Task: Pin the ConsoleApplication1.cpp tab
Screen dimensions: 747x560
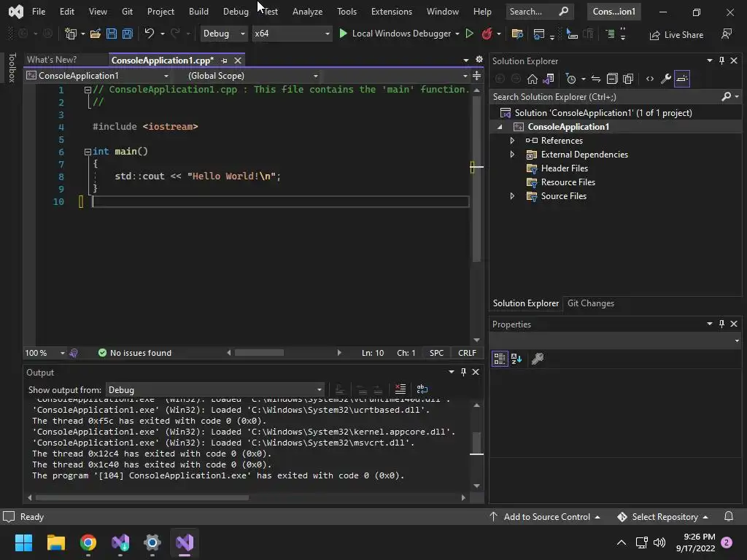Action: pos(224,61)
